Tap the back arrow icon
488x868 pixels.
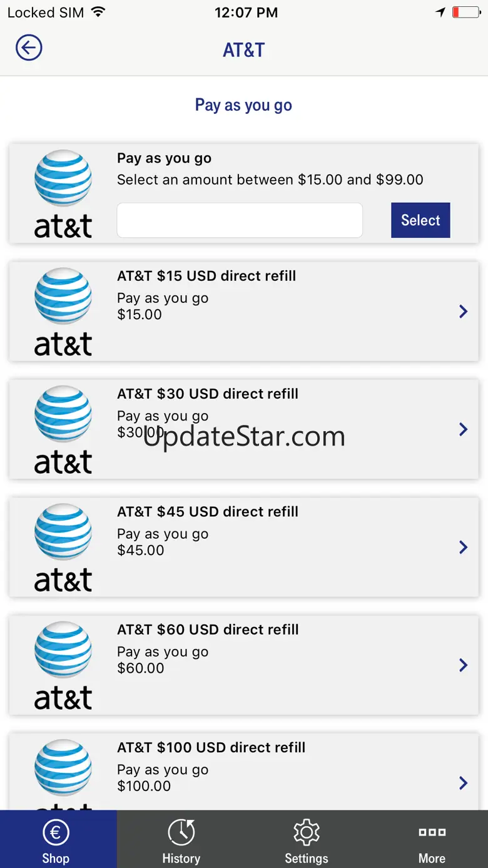pyautogui.click(x=29, y=48)
